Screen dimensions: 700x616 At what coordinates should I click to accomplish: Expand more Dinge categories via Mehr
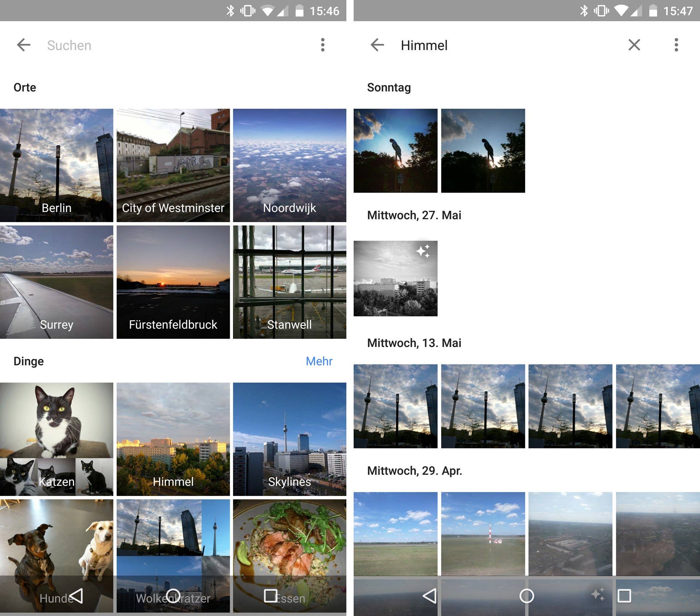point(319,361)
